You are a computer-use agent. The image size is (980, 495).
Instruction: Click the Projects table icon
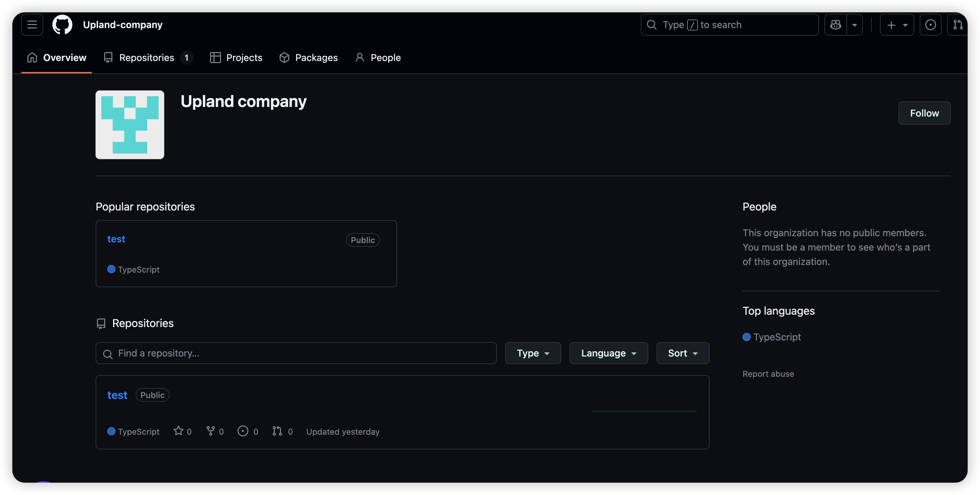pyautogui.click(x=215, y=58)
